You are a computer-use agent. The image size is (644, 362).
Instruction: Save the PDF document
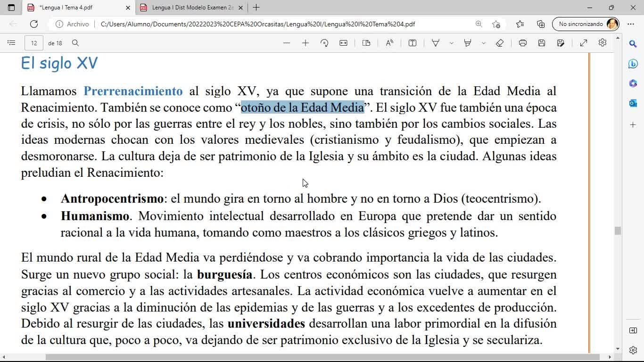[542, 43]
